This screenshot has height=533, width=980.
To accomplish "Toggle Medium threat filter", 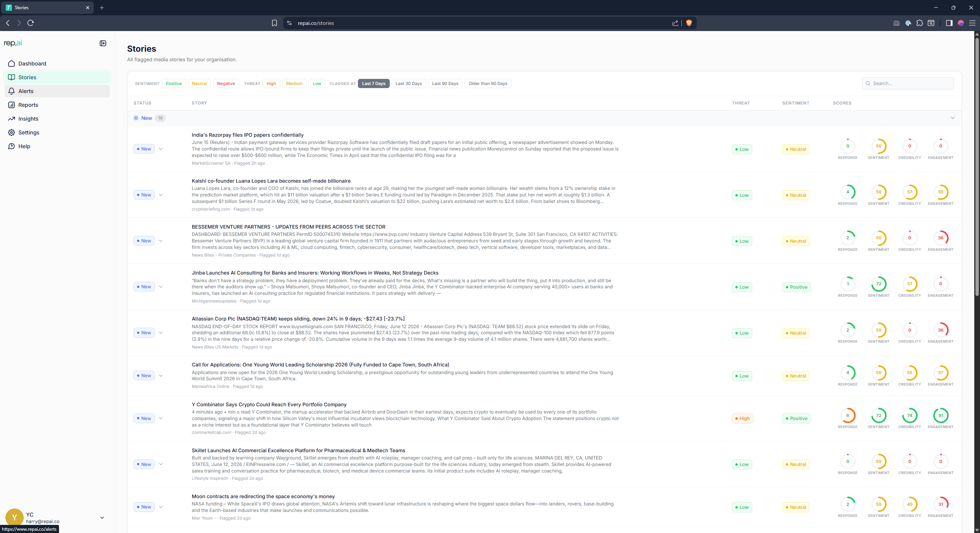I will (x=294, y=83).
